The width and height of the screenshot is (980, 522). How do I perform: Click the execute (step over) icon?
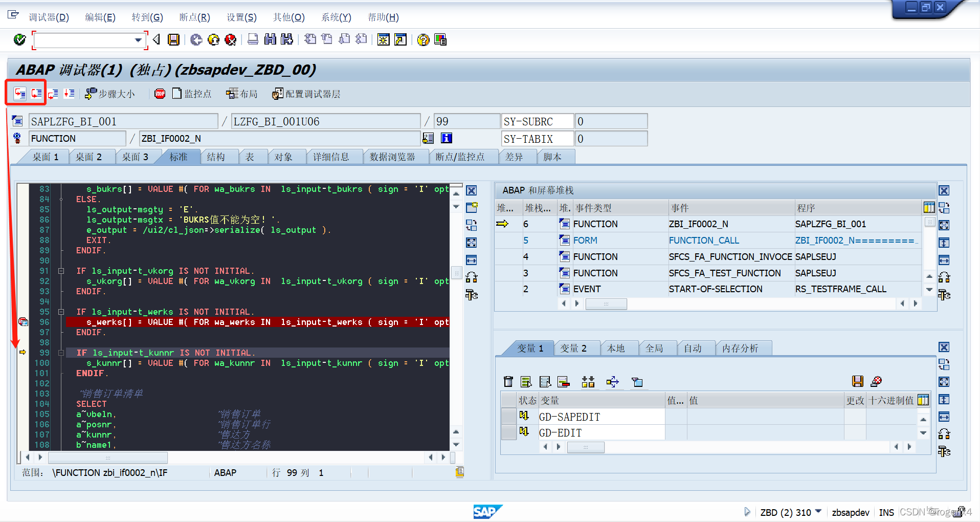pos(36,94)
